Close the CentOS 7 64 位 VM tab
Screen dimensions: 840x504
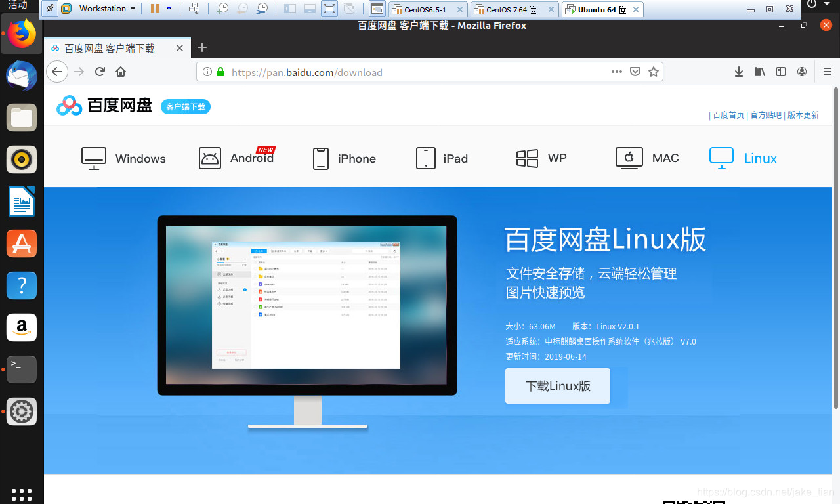551,10
